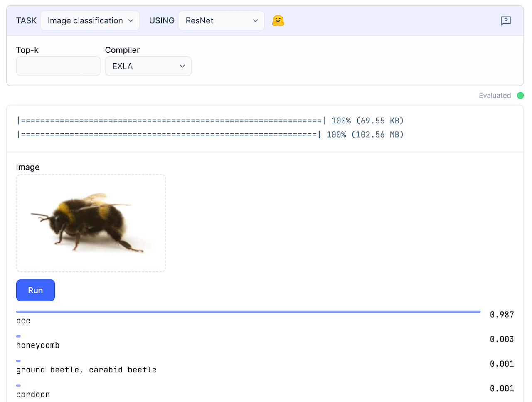
Task: Select the bee prediction label
Action: tap(23, 321)
